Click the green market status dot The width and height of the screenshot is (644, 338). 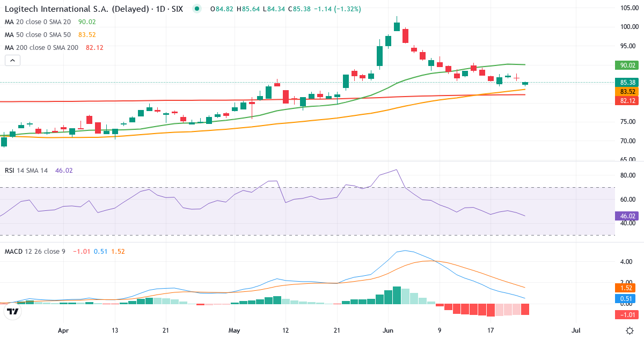197,9
